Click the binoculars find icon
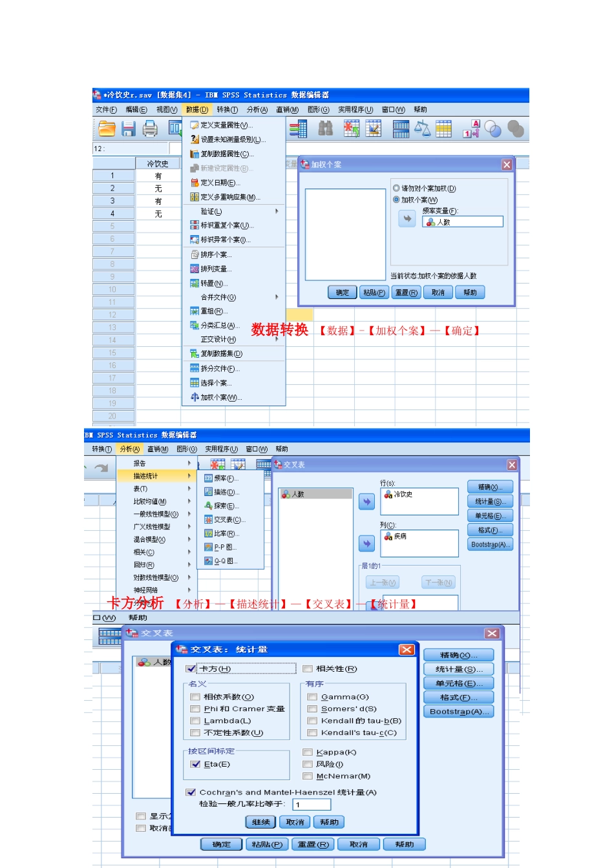Viewport: 614px width, 868px height. click(x=325, y=129)
